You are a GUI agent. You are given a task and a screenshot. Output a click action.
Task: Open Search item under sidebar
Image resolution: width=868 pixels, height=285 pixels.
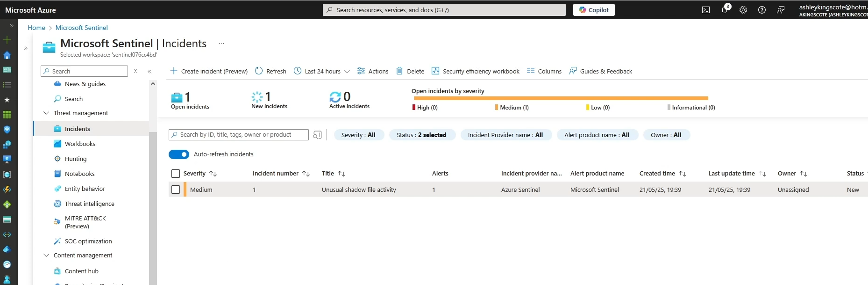click(x=74, y=99)
